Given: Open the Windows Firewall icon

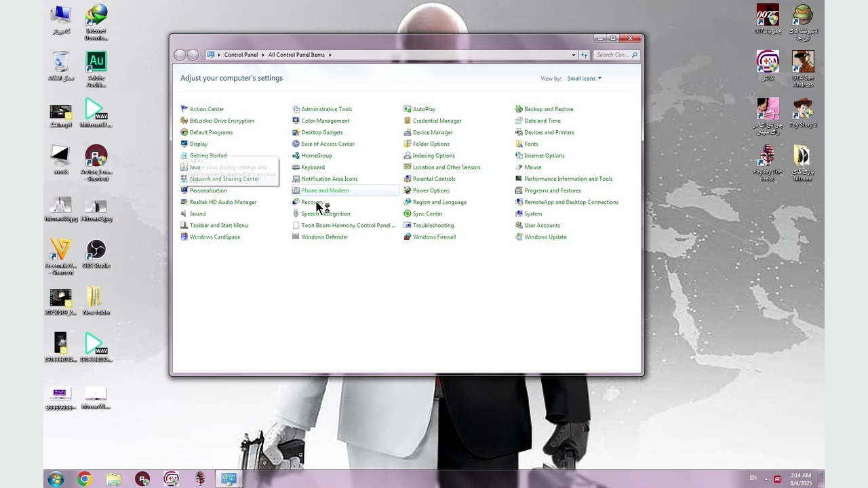Looking at the screenshot, I should coord(407,237).
